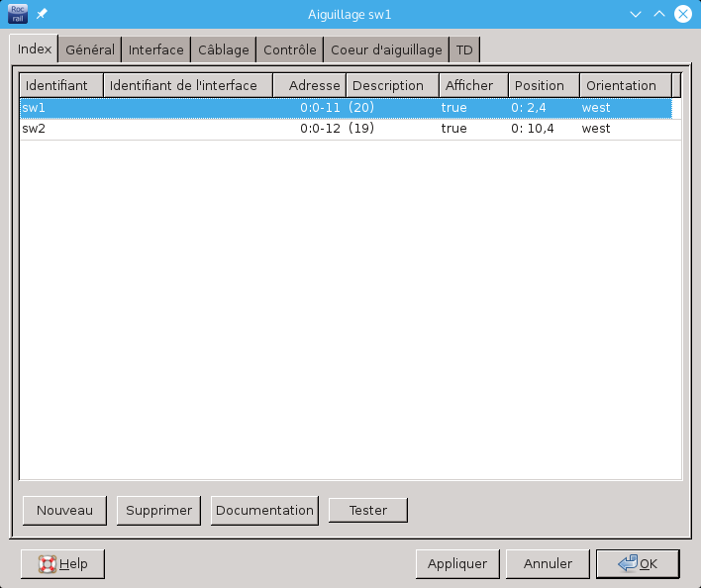This screenshot has width=701, height=588.
Task: Click the pin icon in title bar
Action: point(43,14)
